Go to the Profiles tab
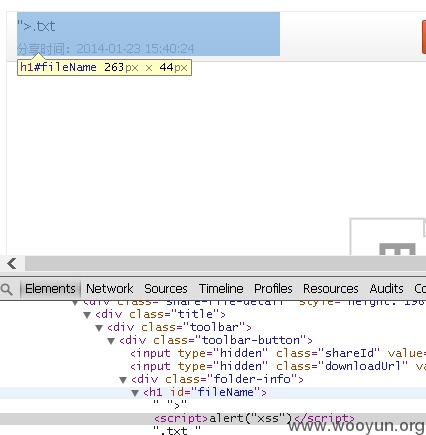Image resolution: width=426 pixels, height=435 pixels. 273,289
